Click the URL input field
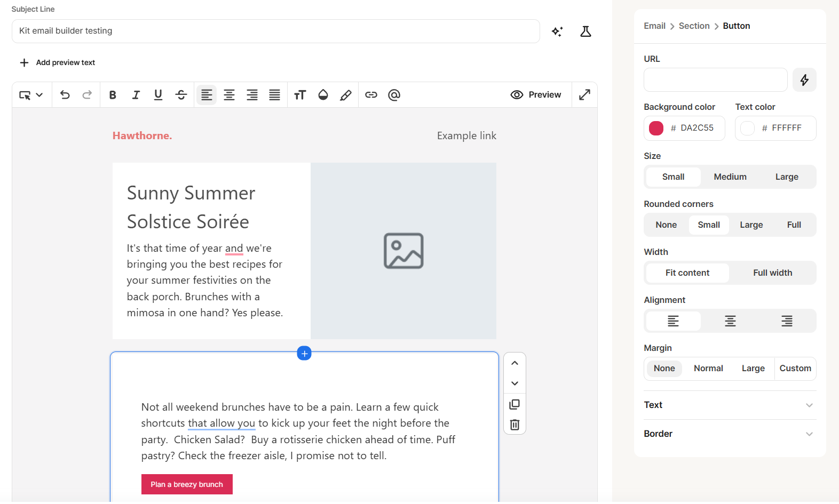Screen dimensions: 839x504 tap(715, 80)
